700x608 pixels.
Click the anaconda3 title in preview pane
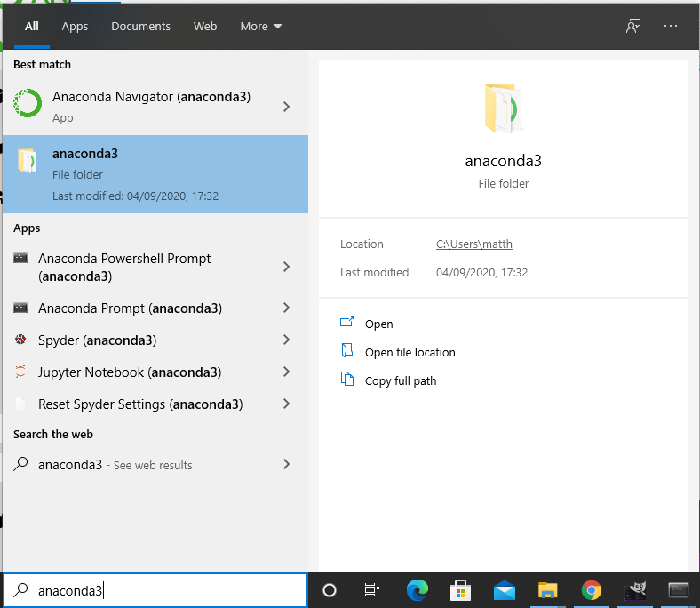(x=503, y=161)
